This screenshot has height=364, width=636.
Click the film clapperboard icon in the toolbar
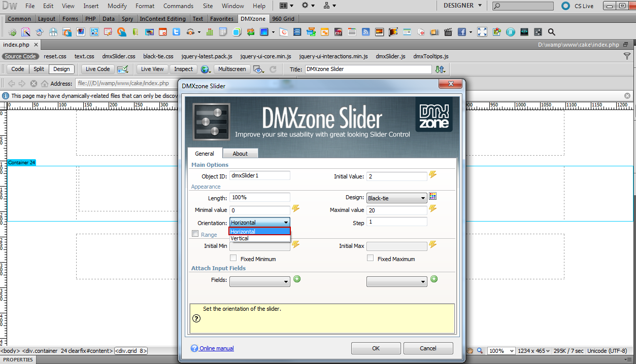(x=448, y=31)
